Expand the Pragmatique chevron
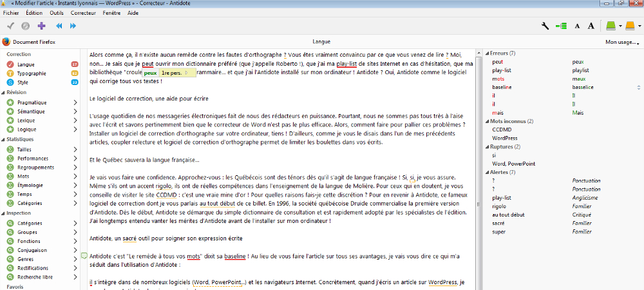The height and width of the screenshot is (290, 644). tap(75, 102)
